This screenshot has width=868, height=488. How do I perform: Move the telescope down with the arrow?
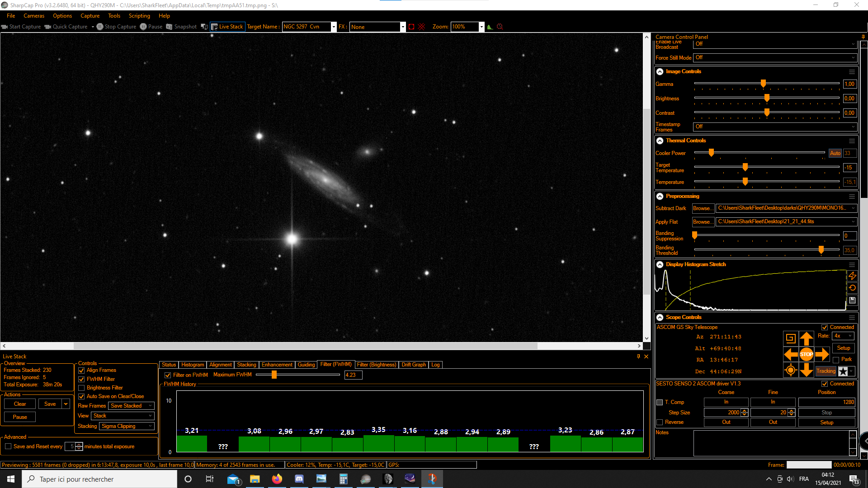pos(806,370)
